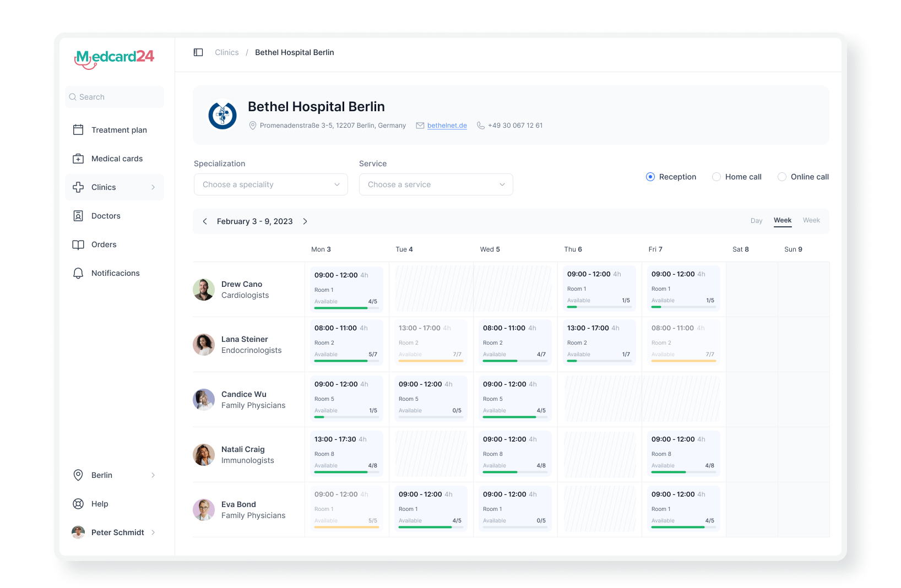This screenshot has width=901, height=588.
Task: Switch to Online call mode
Action: [782, 177]
